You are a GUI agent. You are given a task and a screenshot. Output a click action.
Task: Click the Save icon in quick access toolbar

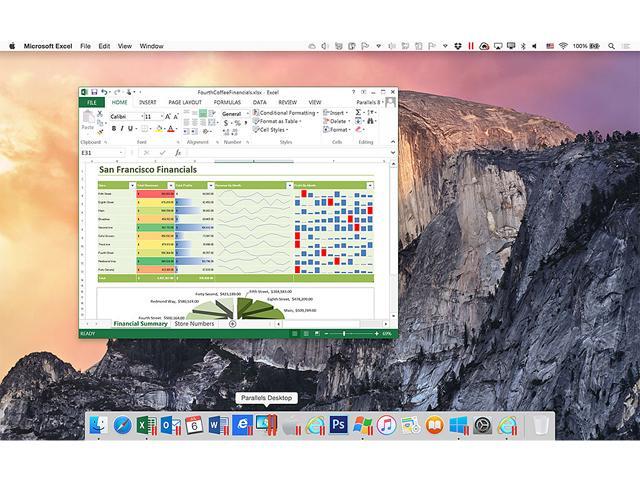94,92
